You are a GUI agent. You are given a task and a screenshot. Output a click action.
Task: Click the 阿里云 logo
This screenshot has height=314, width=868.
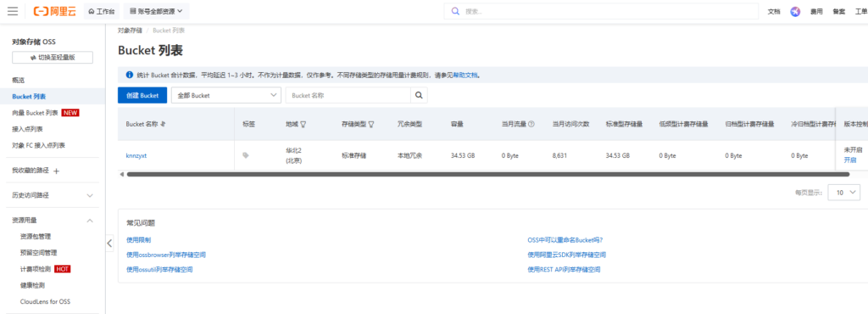[55, 11]
